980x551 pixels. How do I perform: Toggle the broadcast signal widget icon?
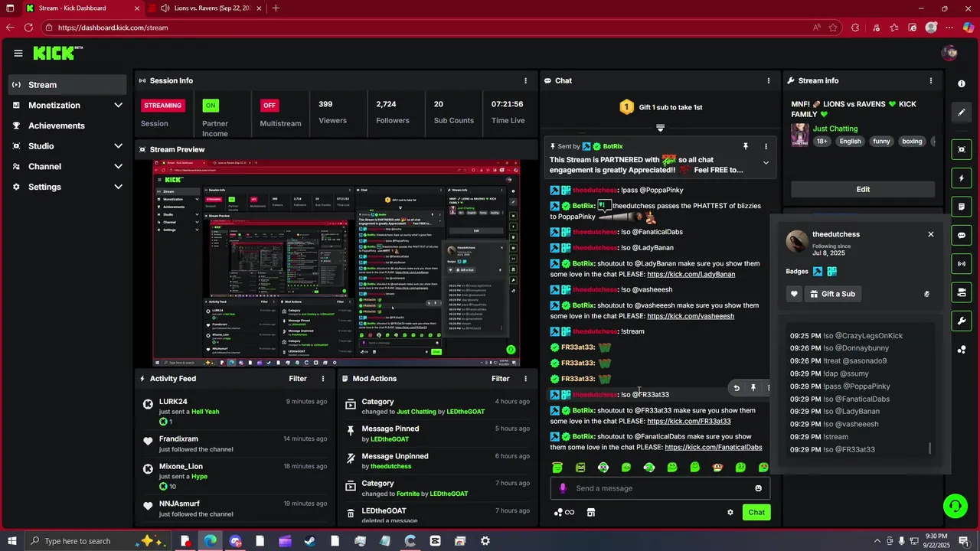962,264
